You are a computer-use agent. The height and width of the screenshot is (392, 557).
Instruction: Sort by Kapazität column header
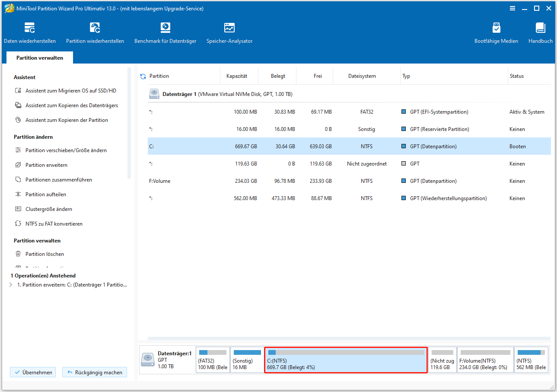tap(237, 76)
